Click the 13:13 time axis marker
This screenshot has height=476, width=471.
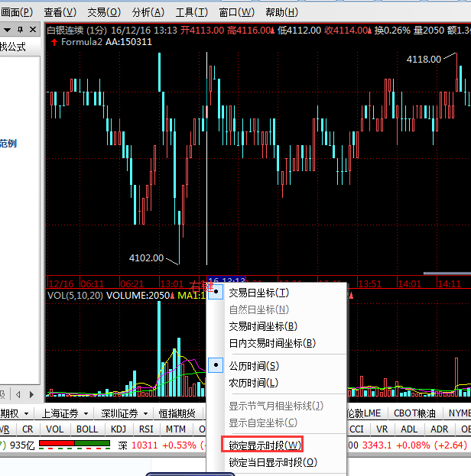(226, 282)
